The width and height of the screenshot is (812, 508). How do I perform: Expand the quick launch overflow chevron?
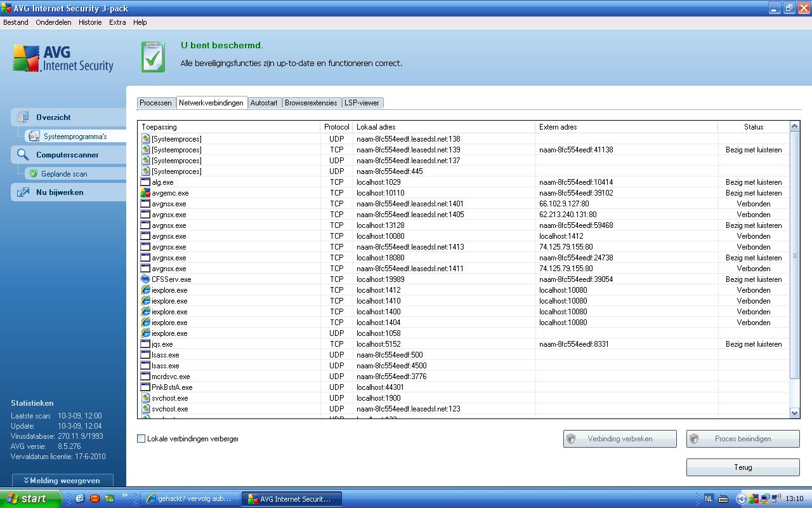124,495
